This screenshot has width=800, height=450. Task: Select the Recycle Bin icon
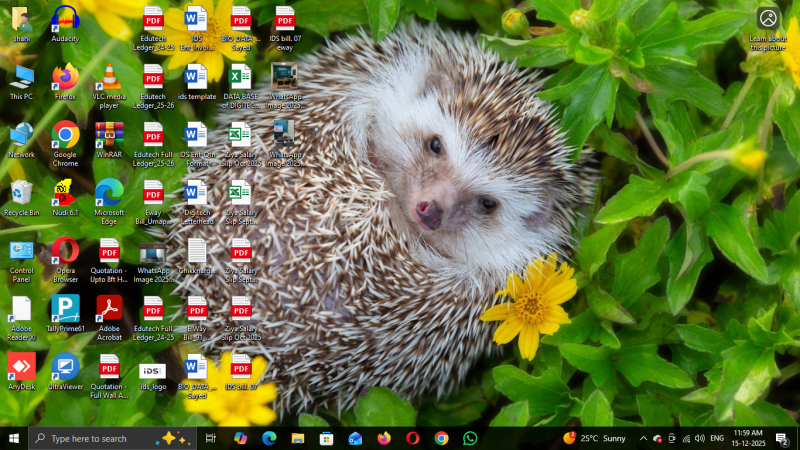(21, 193)
